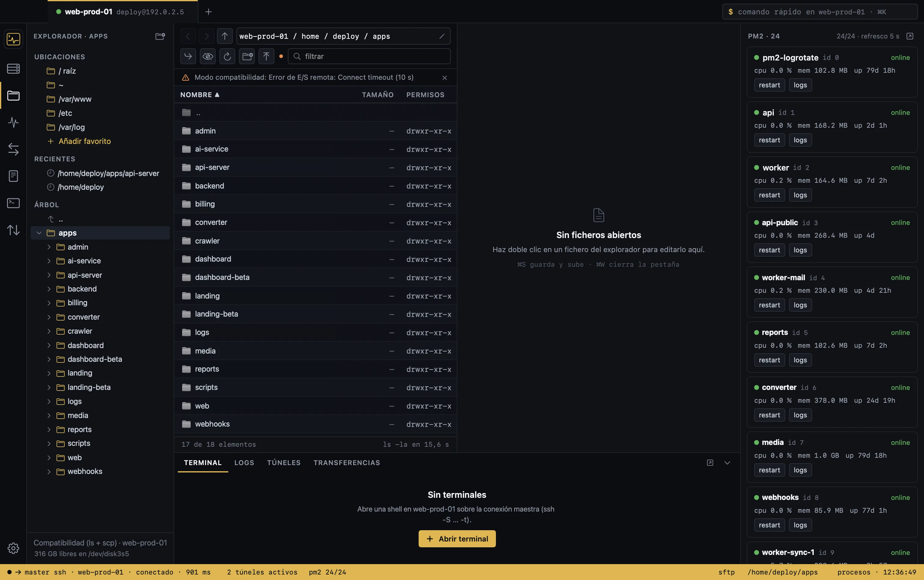Edit the path with the pencil icon
This screenshot has height=580, width=924.
442,36
